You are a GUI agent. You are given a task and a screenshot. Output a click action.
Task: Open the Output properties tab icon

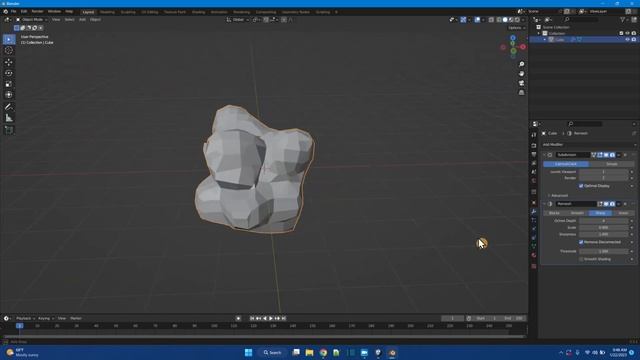tap(533, 154)
